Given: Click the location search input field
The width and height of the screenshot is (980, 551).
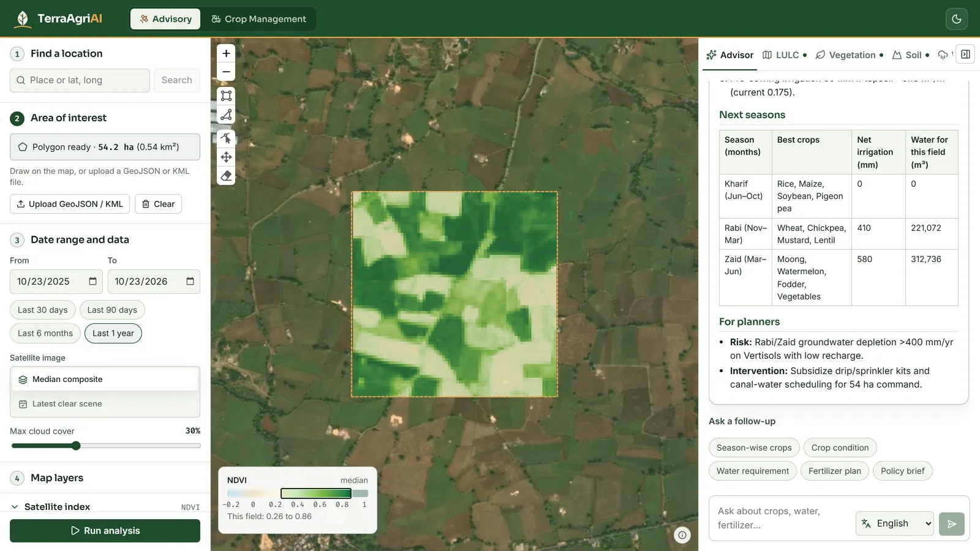Looking at the screenshot, I should click(x=80, y=80).
